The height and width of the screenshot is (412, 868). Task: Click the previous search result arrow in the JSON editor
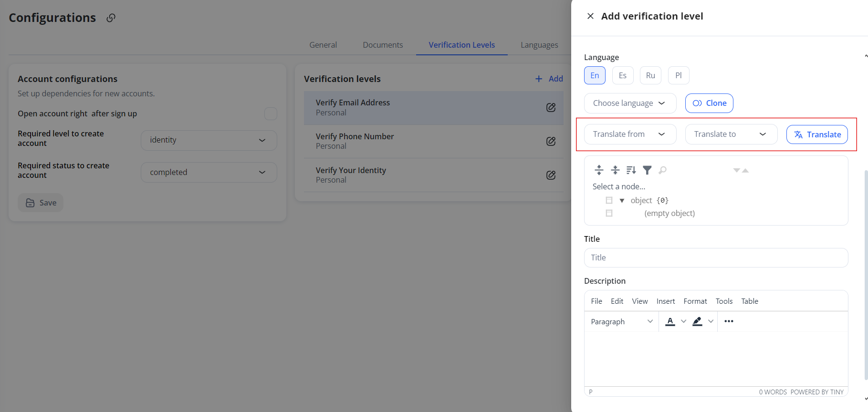pyautogui.click(x=745, y=170)
